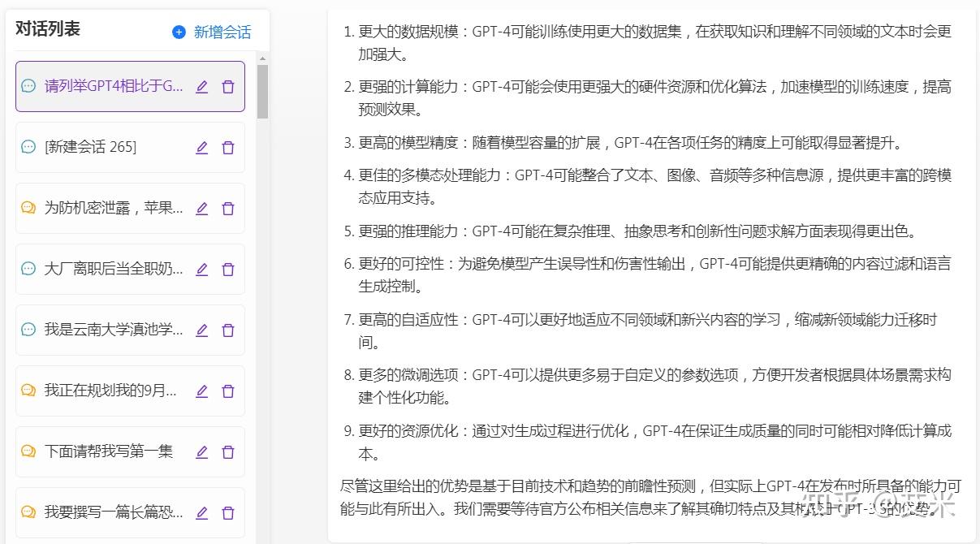
Task: Open the 我要撰写一篇长篇恐... conversation
Action: (x=130, y=512)
